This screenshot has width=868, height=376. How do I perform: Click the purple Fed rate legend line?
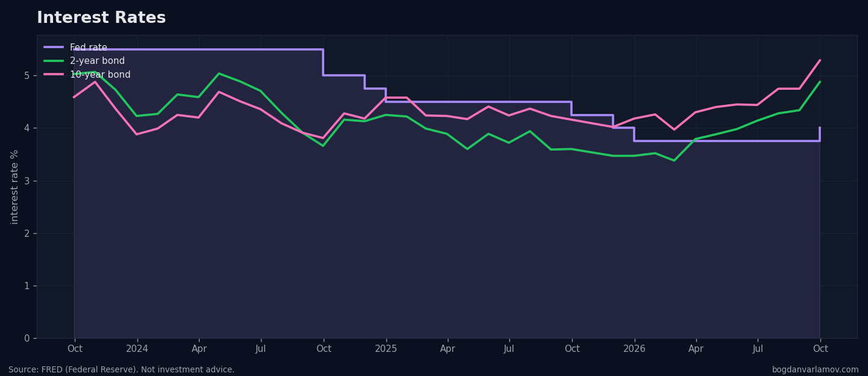[54, 47]
